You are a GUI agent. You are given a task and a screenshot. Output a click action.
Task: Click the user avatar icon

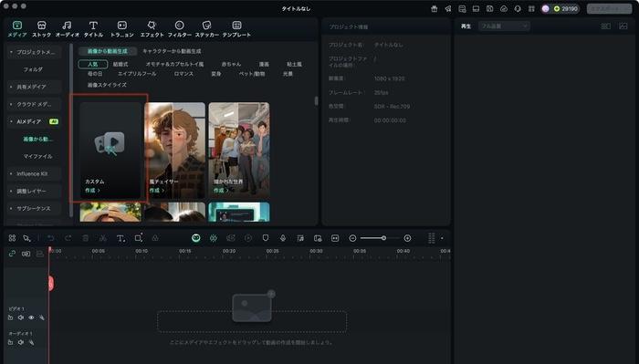pyautogui.click(x=545, y=8)
